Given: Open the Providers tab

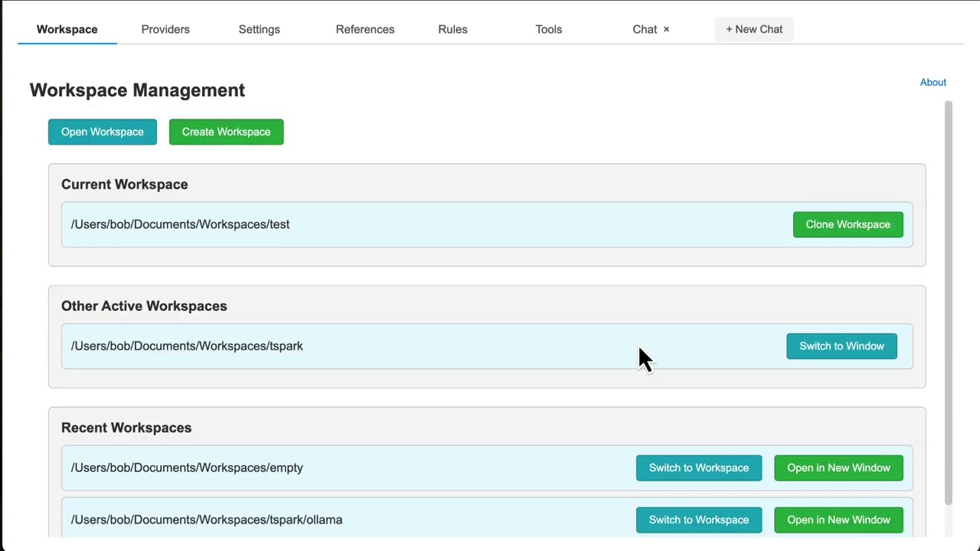Looking at the screenshot, I should (165, 29).
